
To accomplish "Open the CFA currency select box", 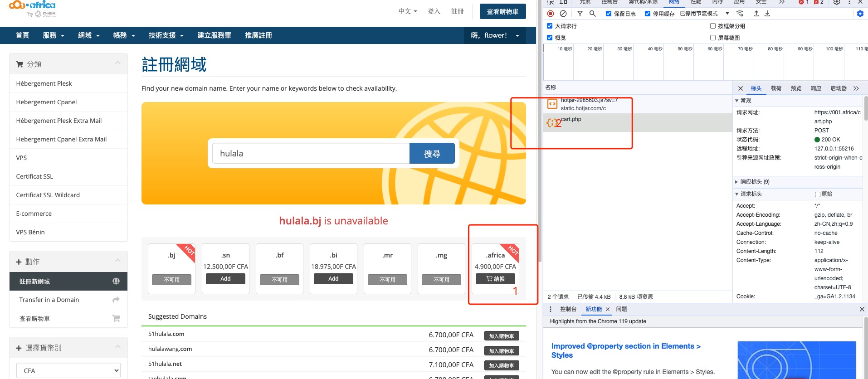I will click(x=68, y=370).
